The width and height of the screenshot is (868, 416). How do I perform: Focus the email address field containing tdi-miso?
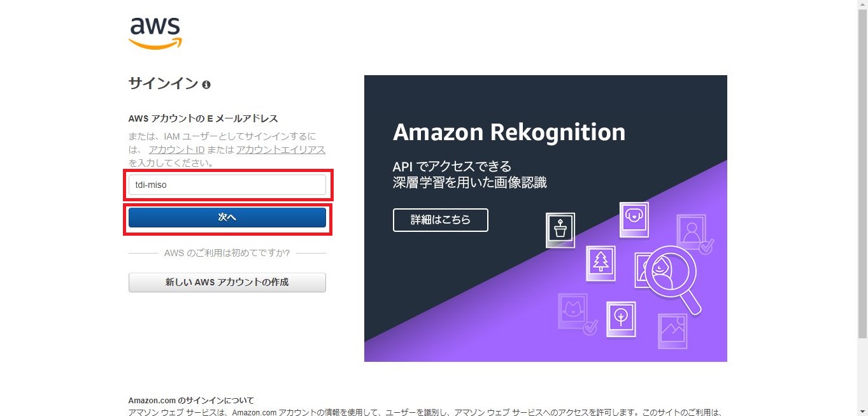point(227,185)
